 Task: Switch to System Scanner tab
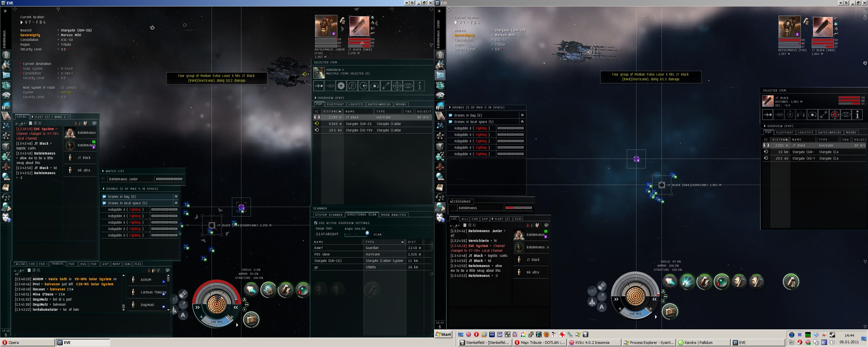coord(329,215)
